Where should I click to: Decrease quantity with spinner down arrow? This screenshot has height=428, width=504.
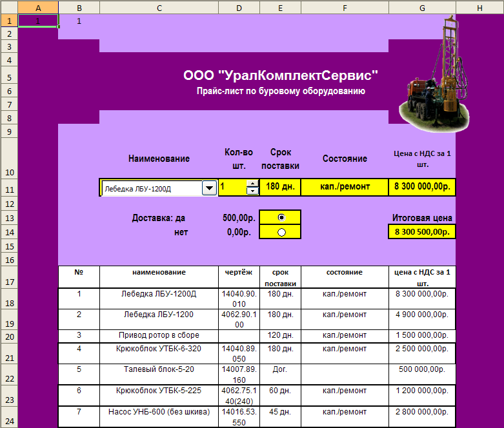click(x=252, y=191)
